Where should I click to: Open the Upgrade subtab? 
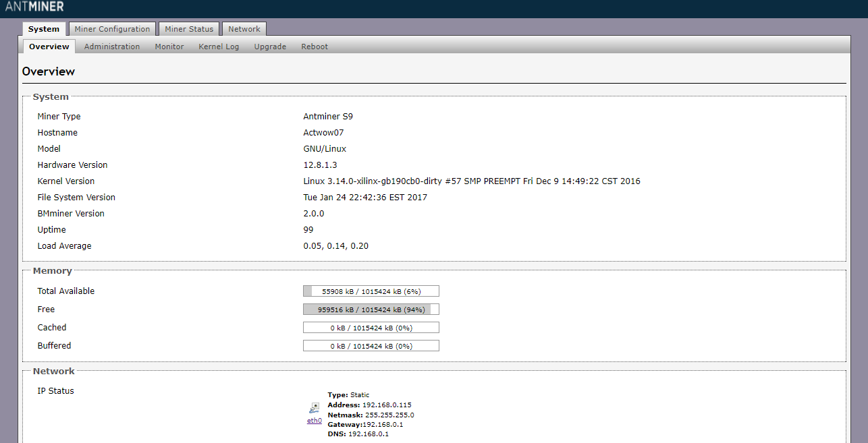pos(270,47)
